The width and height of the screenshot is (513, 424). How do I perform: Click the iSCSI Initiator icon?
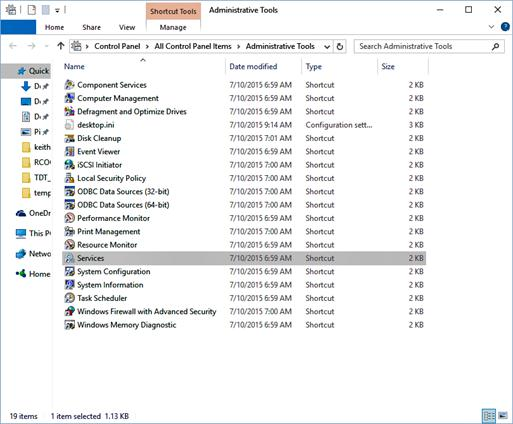(x=69, y=165)
